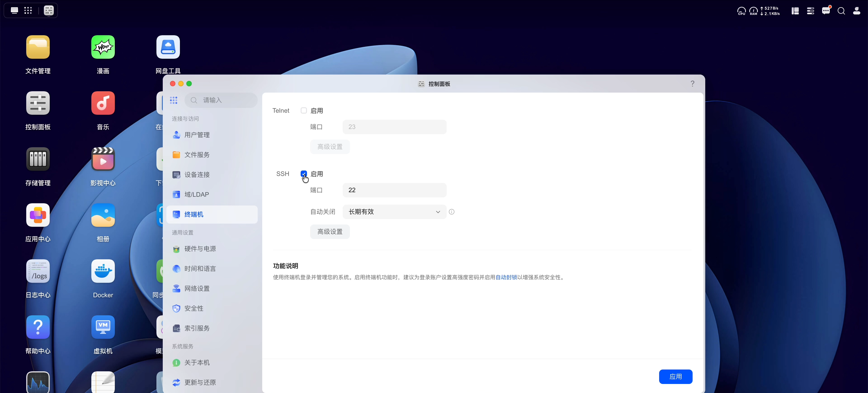
Task: Open notifications message icon
Action: coord(826,11)
